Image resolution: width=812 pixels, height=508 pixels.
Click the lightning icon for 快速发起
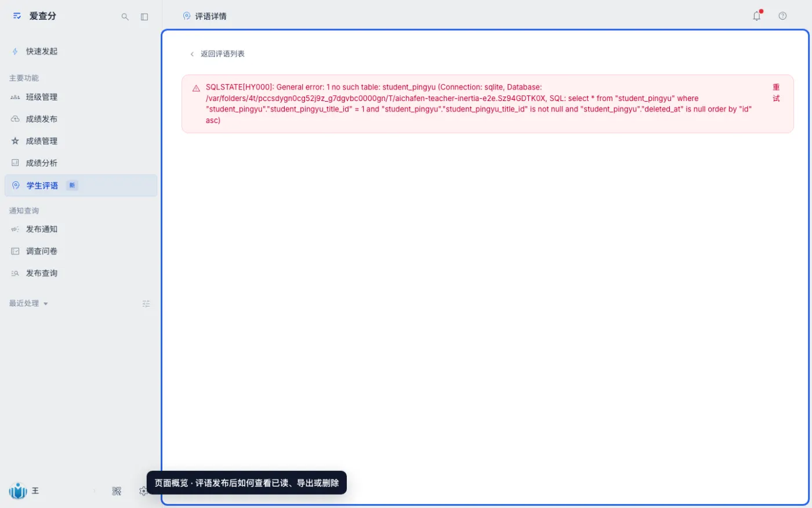pos(15,52)
